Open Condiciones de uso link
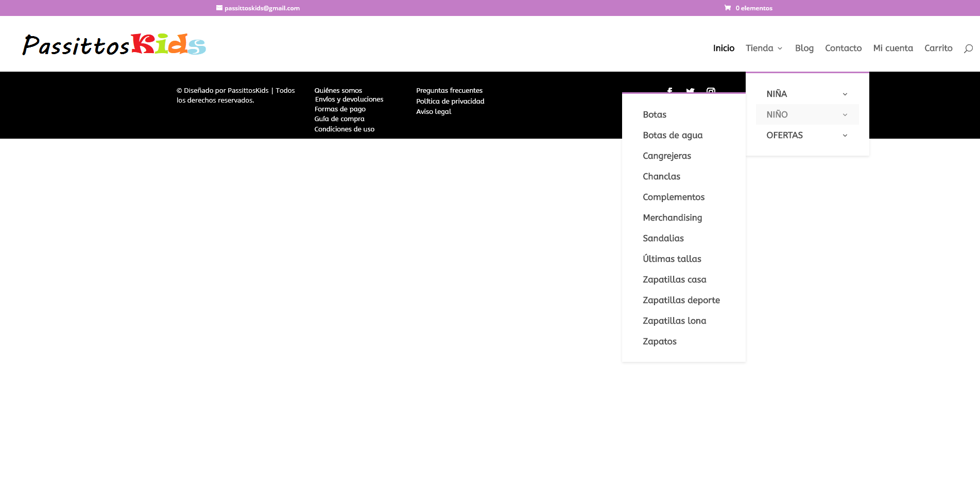Image resolution: width=980 pixels, height=483 pixels. tap(345, 129)
